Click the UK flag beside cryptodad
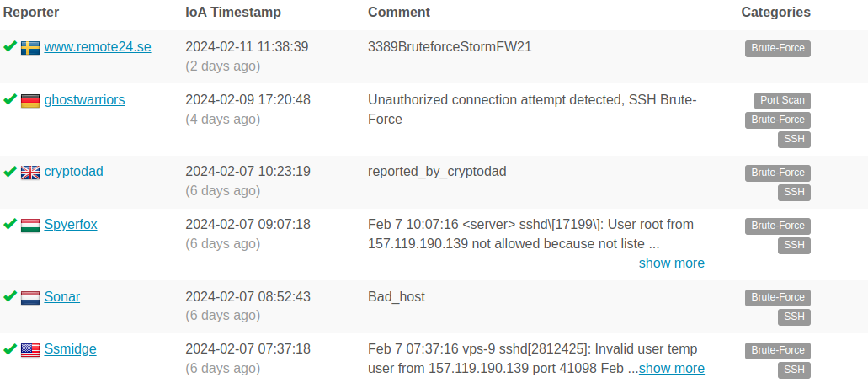The height and width of the screenshot is (383, 868). click(30, 172)
